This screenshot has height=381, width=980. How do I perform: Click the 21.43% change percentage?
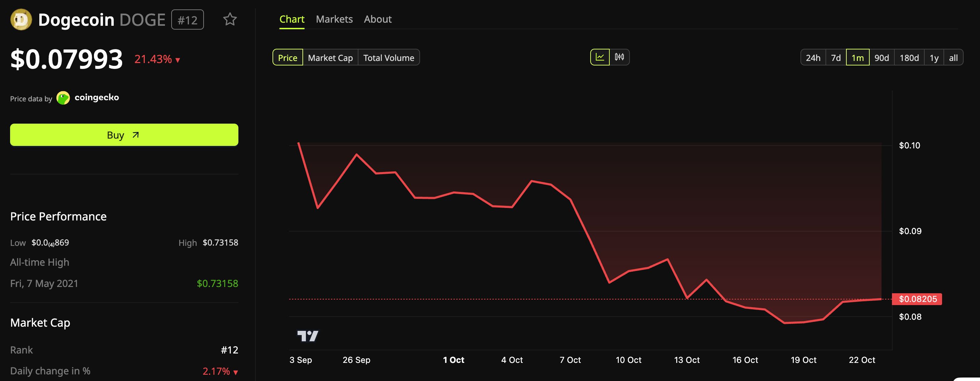[153, 59]
